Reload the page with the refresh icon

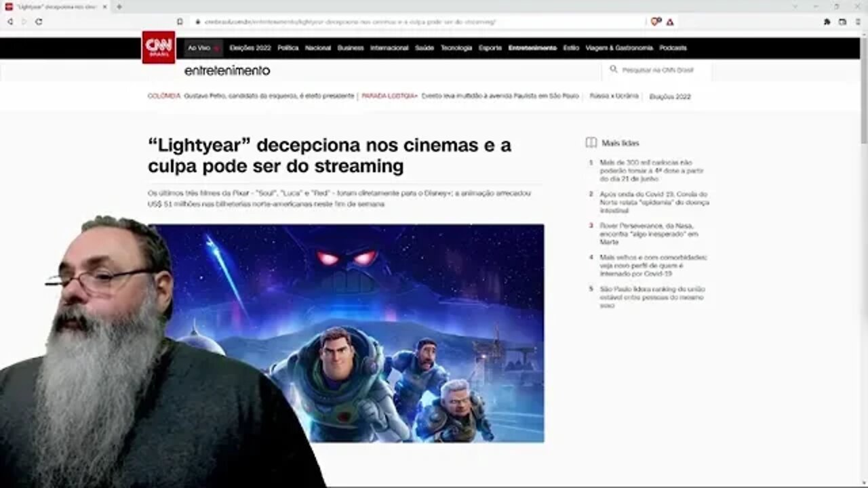click(x=39, y=22)
